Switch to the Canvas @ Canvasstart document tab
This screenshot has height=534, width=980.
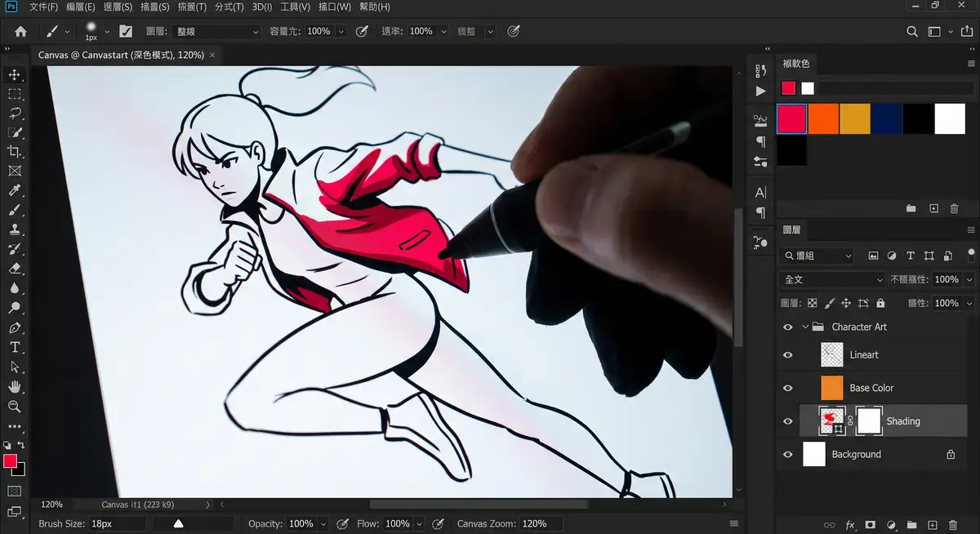[121, 55]
